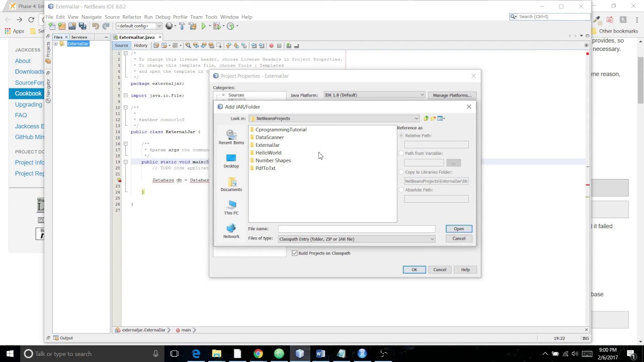This screenshot has width=644, height=362.
Task: Click Profile Project icon in toolbar
Action: 230,26
